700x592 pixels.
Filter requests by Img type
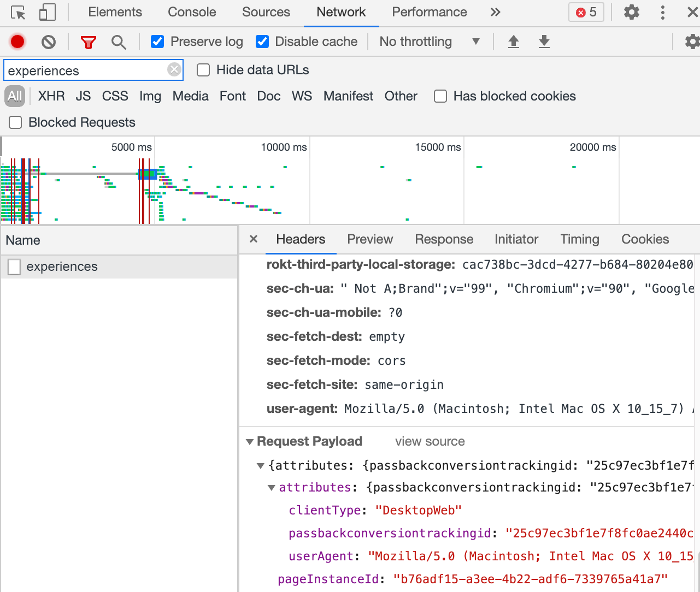point(150,96)
